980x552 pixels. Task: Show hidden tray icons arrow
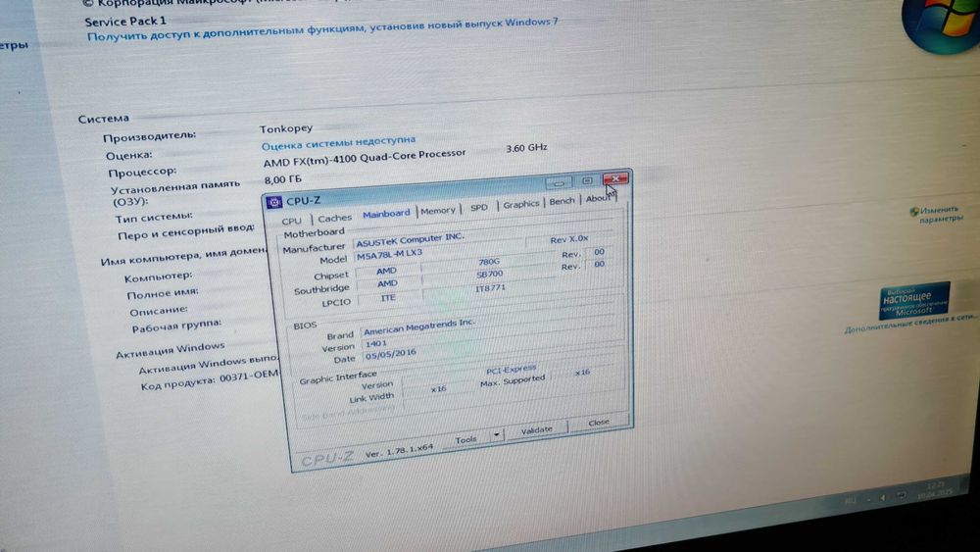click(868, 499)
